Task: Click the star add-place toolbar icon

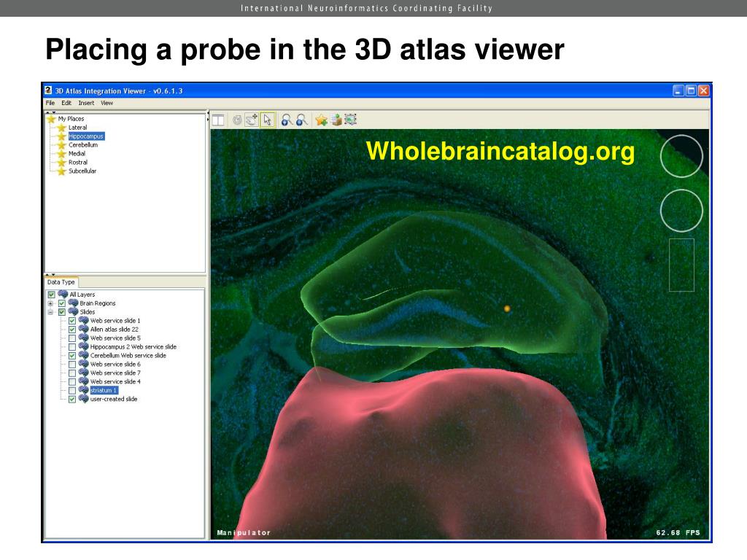Action: (321, 120)
